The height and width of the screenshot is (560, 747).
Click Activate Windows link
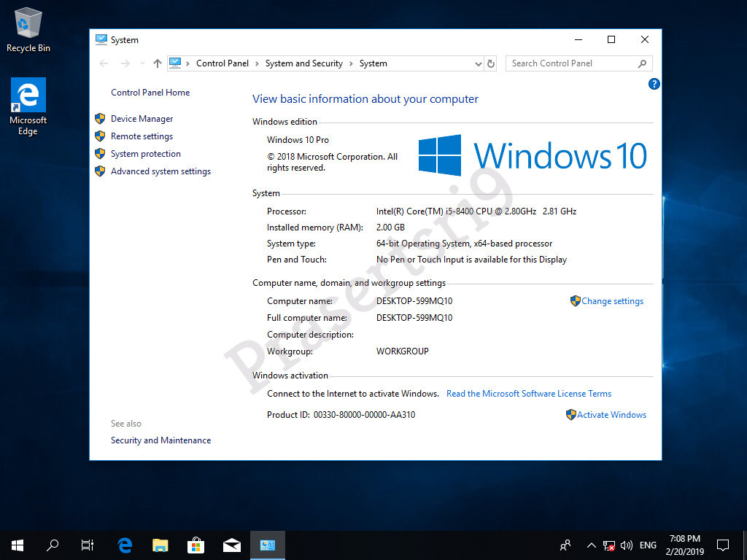click(x=612, y=415)
